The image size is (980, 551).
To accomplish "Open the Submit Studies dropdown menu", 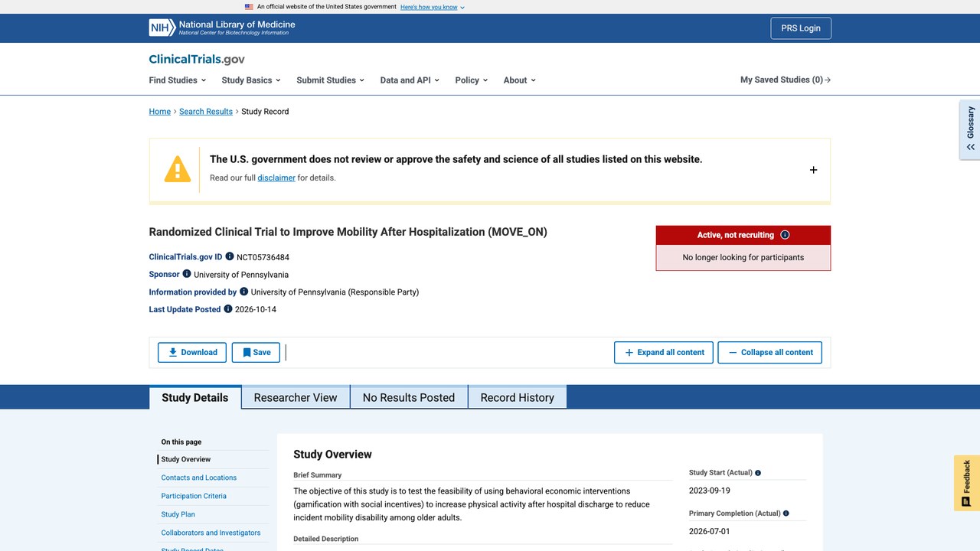I will click(330, 80).
